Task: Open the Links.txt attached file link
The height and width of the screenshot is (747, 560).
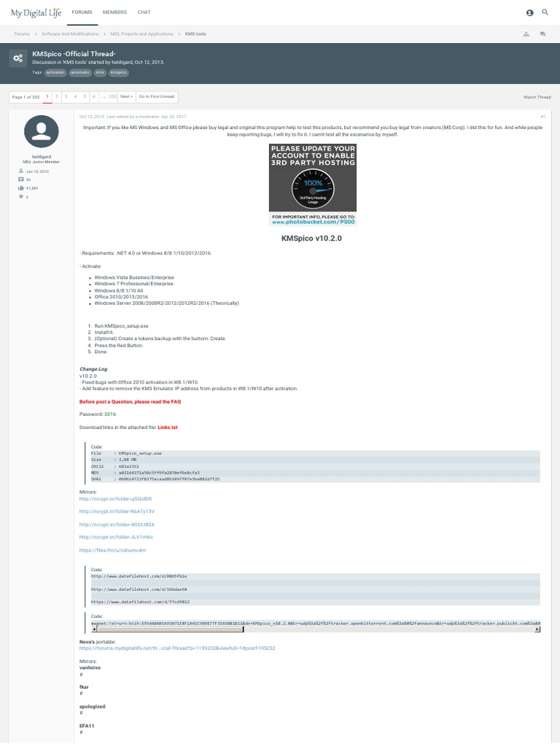Action: click(x=168, y=427)
